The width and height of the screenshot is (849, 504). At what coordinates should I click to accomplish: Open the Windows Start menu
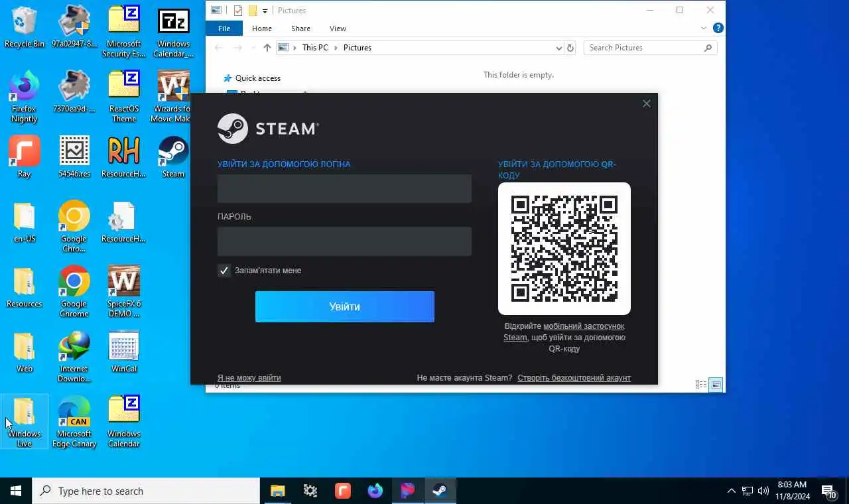(16, 491)
